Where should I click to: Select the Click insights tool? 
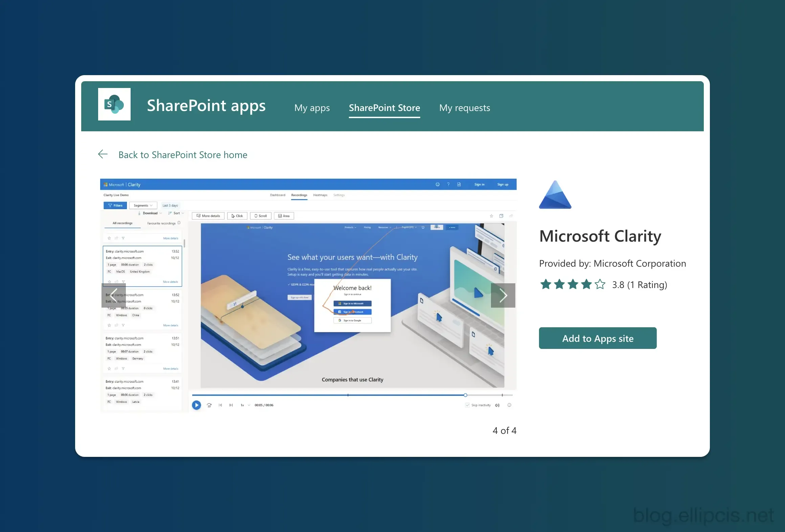pyautogui.click(x=237, y=216)
